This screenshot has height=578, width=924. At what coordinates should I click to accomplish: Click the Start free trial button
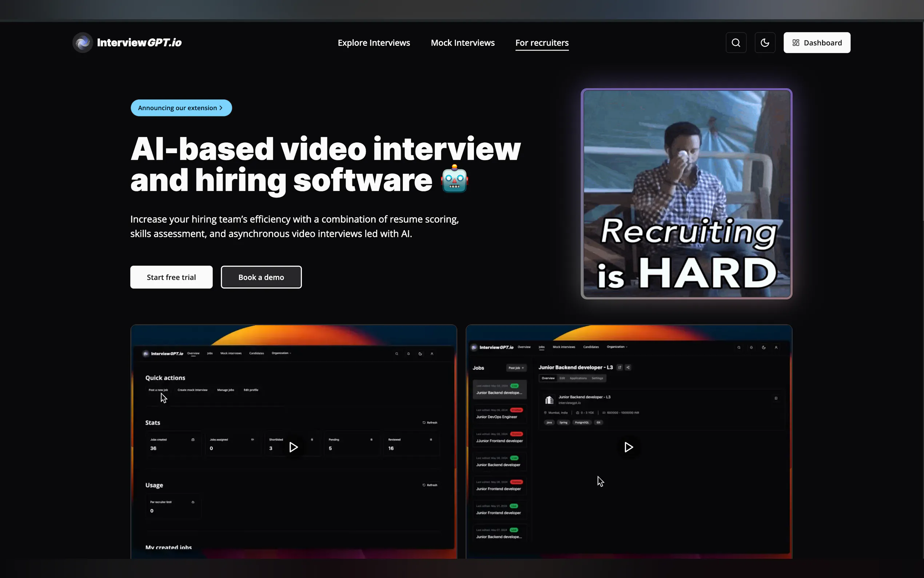171,277
